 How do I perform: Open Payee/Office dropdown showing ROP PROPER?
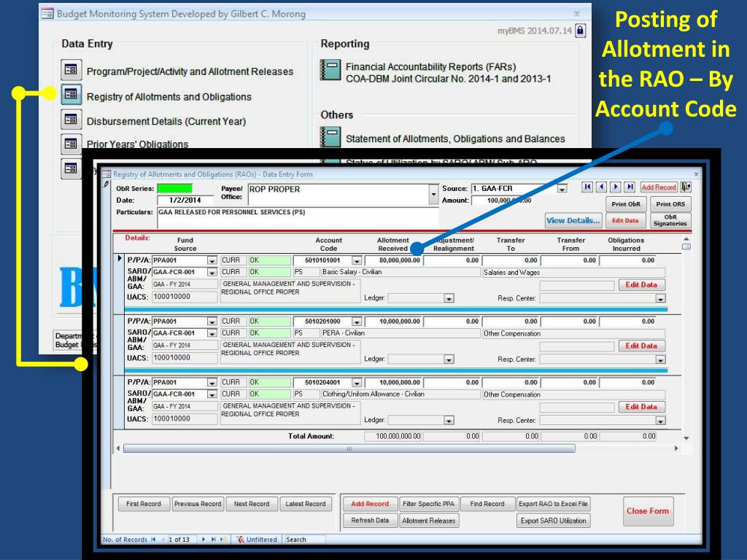click(x=433, y=194)
